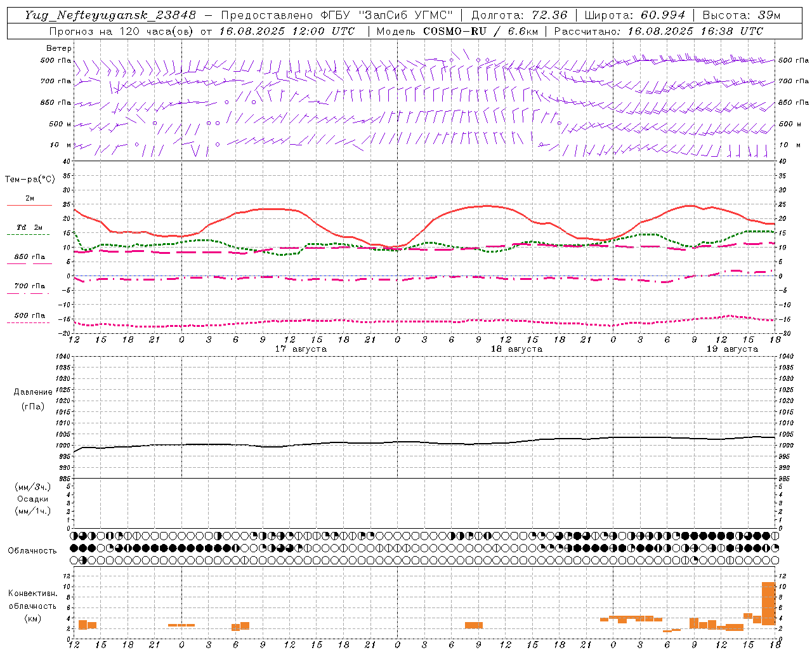
Task: Select the 19 августа date label
Action: pos(732,349)
